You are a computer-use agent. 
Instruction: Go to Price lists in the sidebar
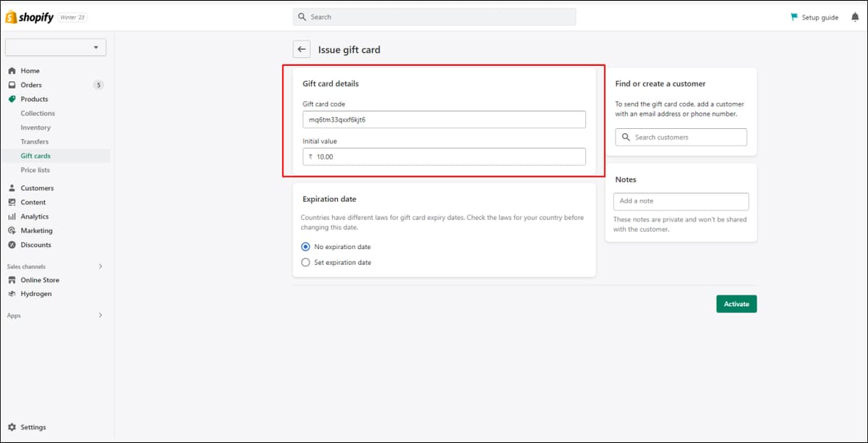(x=35, y=170)
